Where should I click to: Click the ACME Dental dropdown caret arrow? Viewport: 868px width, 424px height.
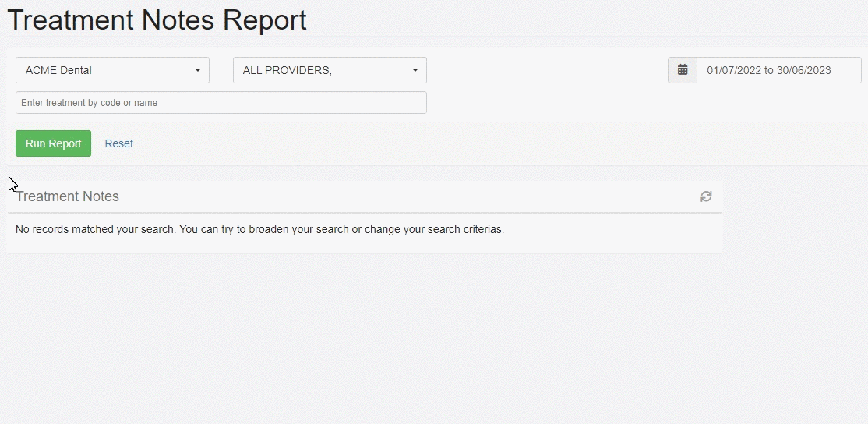coord(198,70)
